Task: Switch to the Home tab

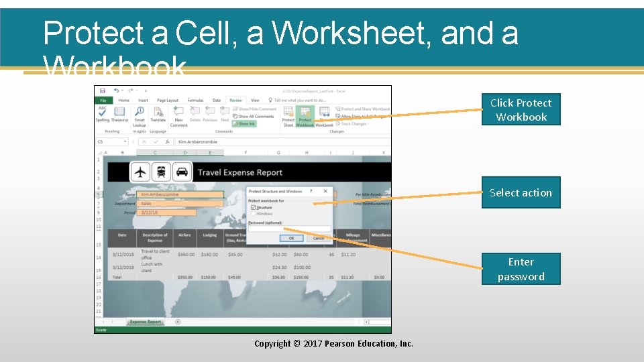Action: pos(123,100)
